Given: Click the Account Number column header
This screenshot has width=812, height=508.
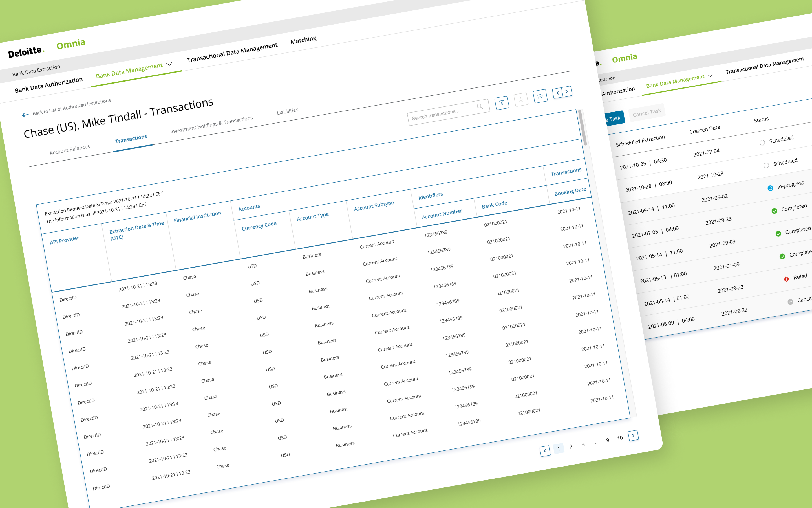Looking at the screenshot, I should (442, 214).
